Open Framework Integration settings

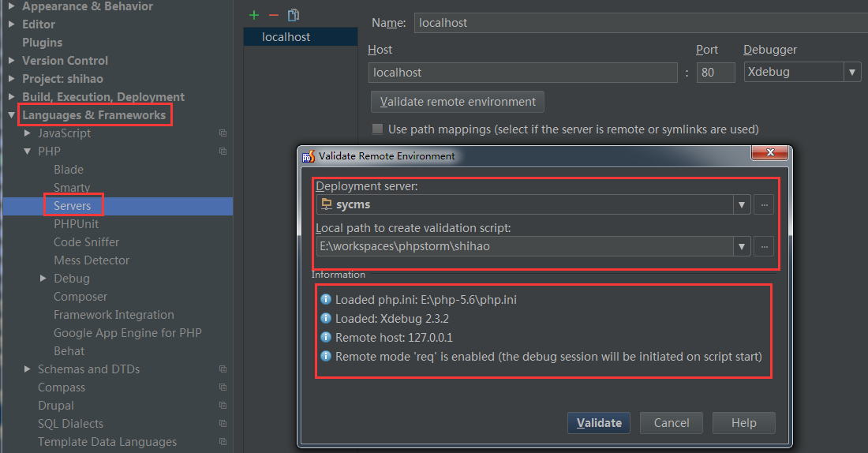114,315
